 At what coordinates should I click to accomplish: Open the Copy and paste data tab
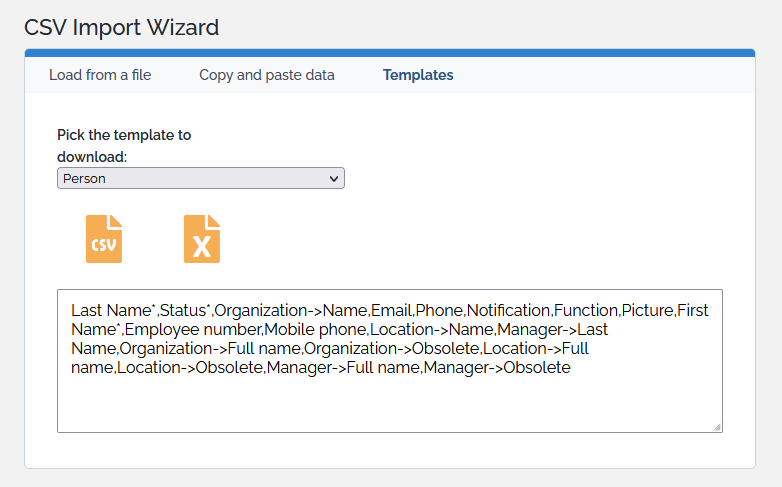click(x=267, y=75)
